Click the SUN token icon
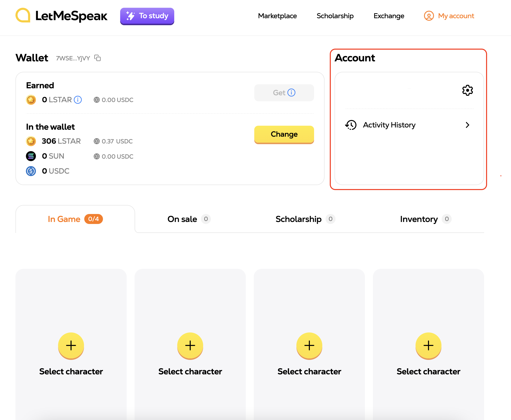 tap(31, 156)
